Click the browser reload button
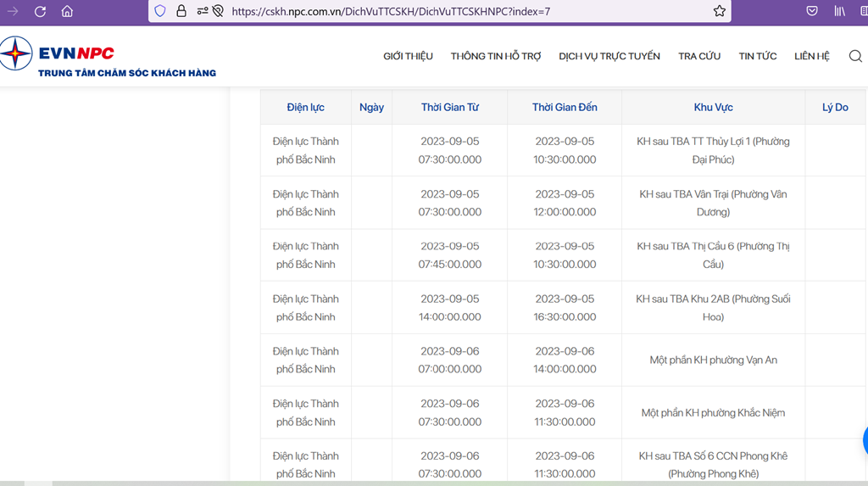The image size is (868, 486). (x=40, y=11)
